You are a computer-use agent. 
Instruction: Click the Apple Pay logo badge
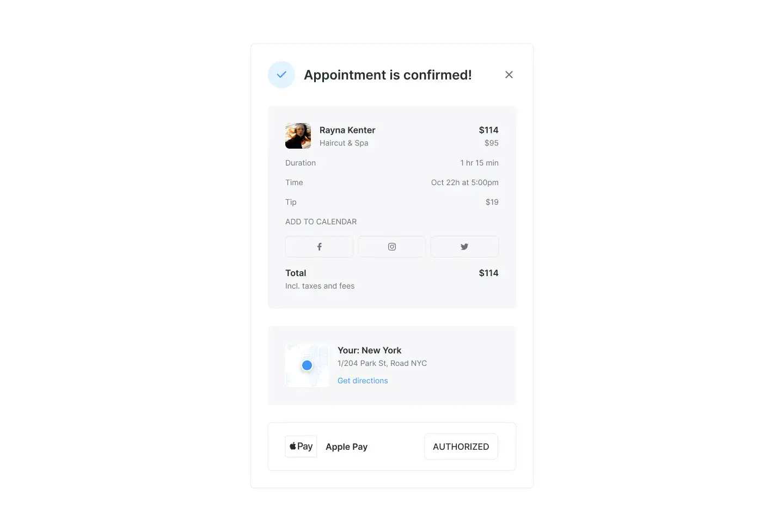pyautogui.click(x=301, y=447)
